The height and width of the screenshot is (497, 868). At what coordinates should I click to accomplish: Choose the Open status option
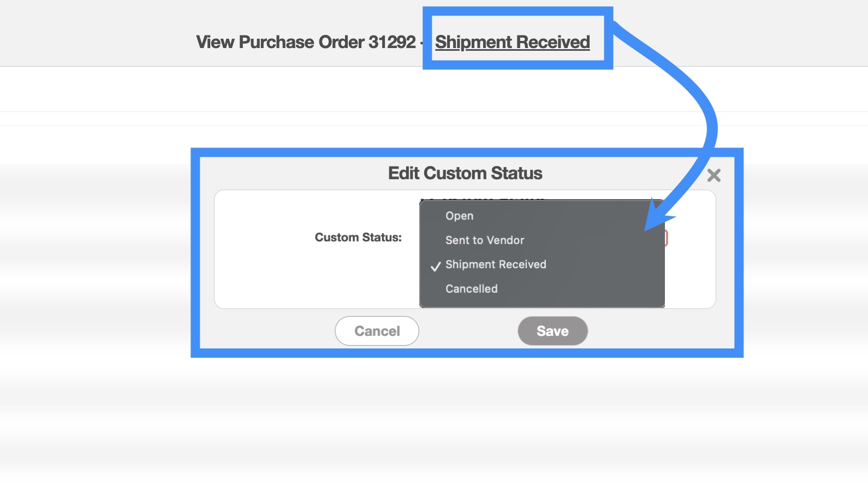(x=459, y=216)
